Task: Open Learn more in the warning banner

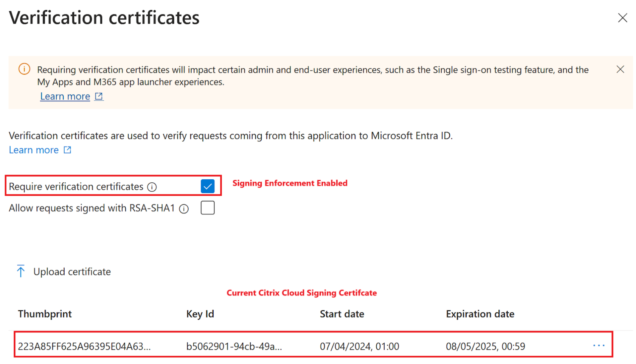Action: pos(65,96)
